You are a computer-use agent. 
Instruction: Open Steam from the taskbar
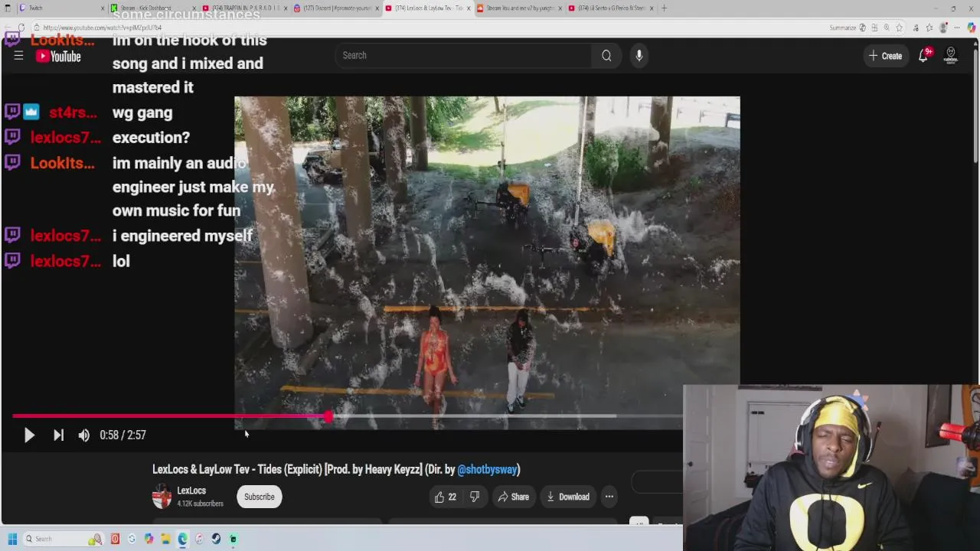click(x=216, y=539)
